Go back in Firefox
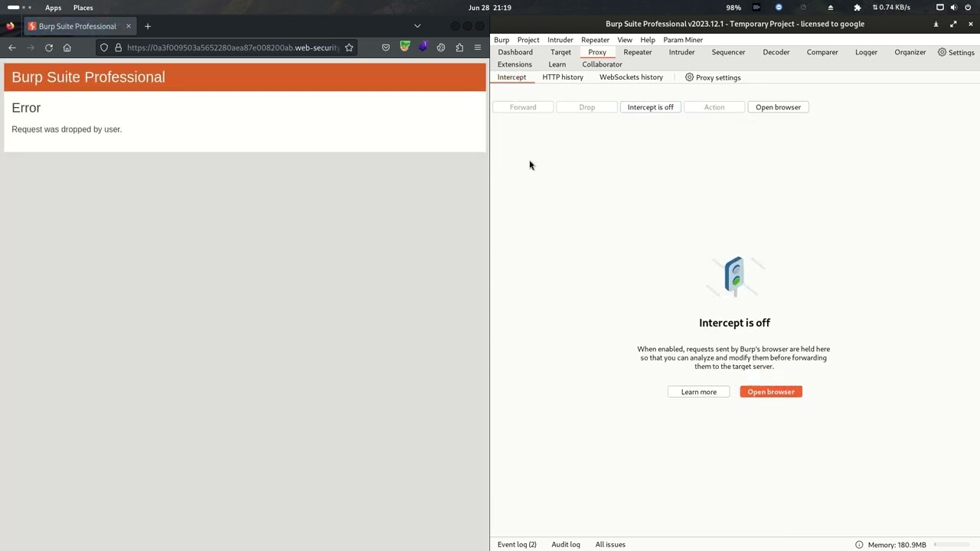This screenshot has width=980, height=551. click(x=12, y=47)
